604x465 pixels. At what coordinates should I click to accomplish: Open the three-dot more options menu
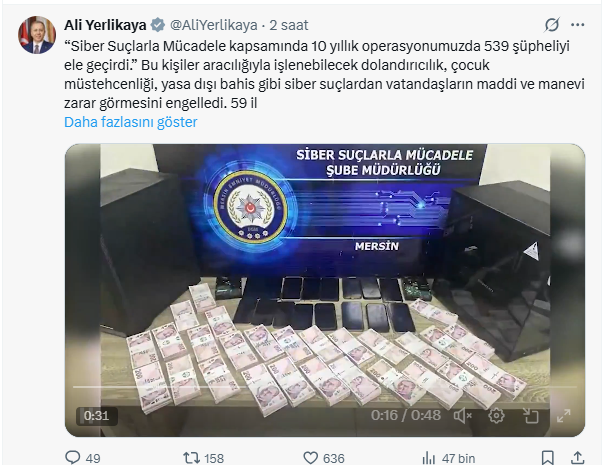pos(577,25)
